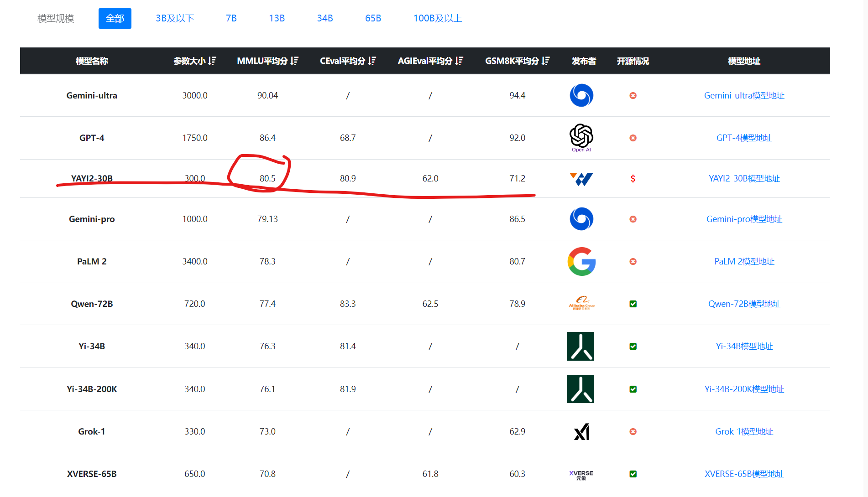Image resolution: width=868 pixels, height=497 pixels.
Task: Open the Gemini-ultra模型地址 link
Action: click(744, 95)
